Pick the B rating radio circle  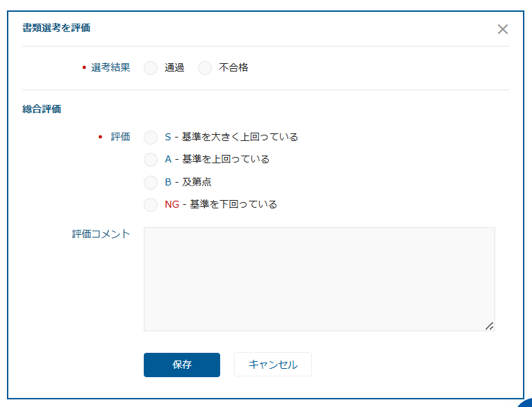151,183
